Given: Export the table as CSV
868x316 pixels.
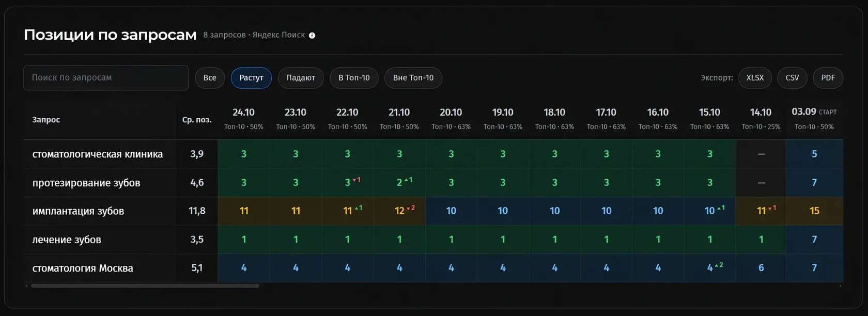Looking at the screenshot, I should click(x=792, y=78).
